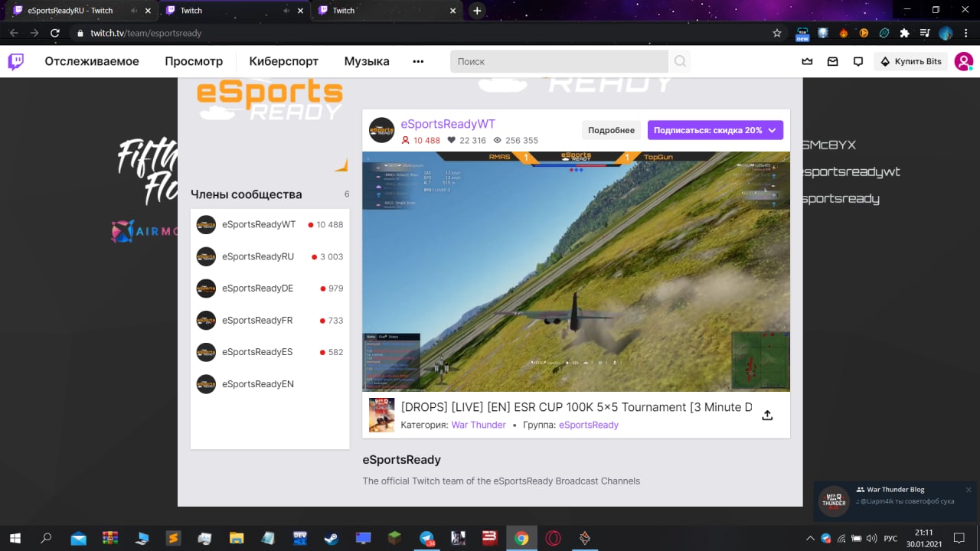Image resolution: width=980 pixels, height=551 pixels.
Task: Select member eSportsReadyWT in community list
Action: click(269, 224)
